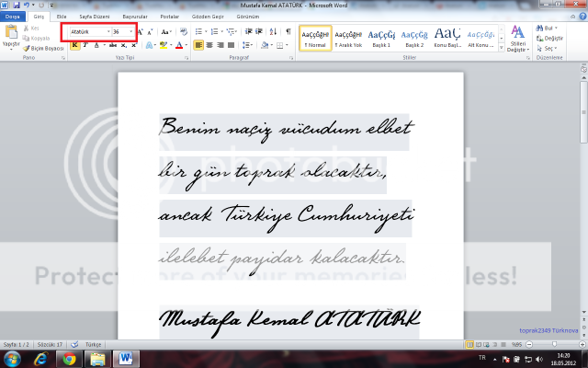Click the spelling check icon in status bar
The image size is (588, 368).
pos(74,344)
